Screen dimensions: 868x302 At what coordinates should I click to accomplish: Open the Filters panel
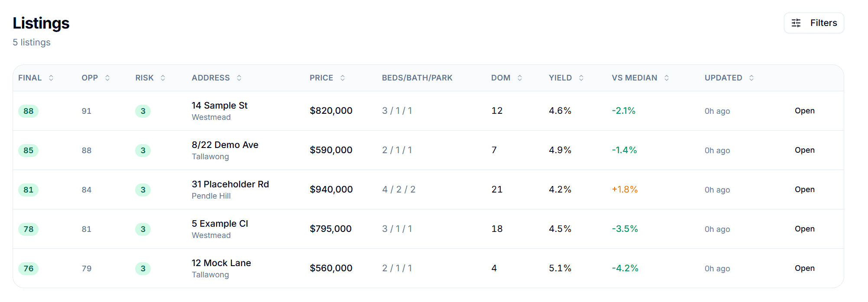[813, 23]
